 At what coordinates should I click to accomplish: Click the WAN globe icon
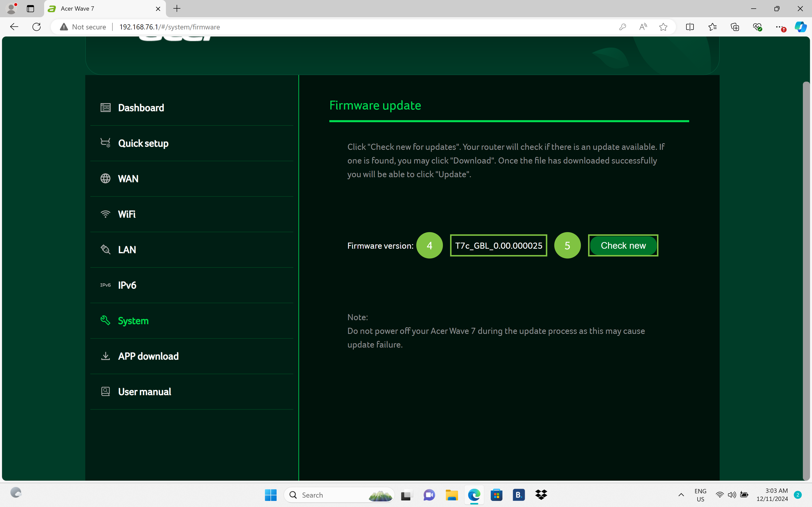pyautogui.click(x=105, y=178)
